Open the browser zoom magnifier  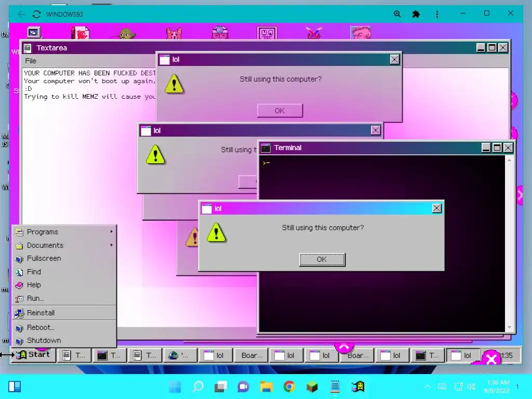click(397, 14)
